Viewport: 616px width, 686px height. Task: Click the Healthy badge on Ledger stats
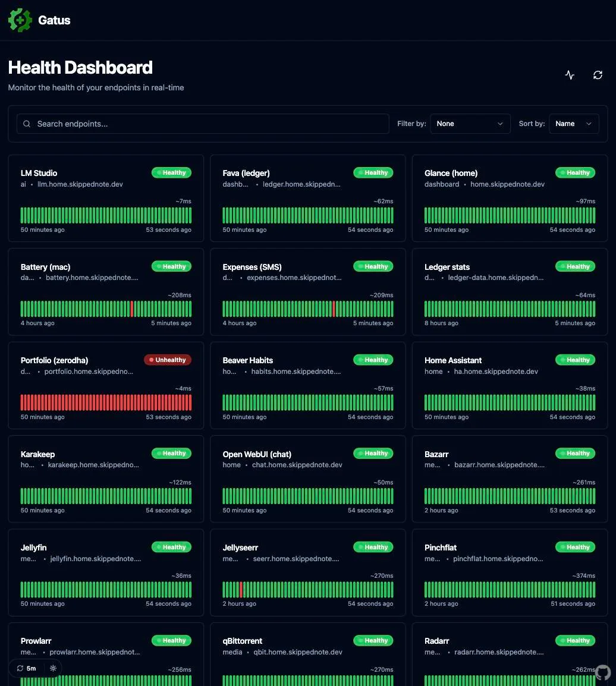pos(576,266)
